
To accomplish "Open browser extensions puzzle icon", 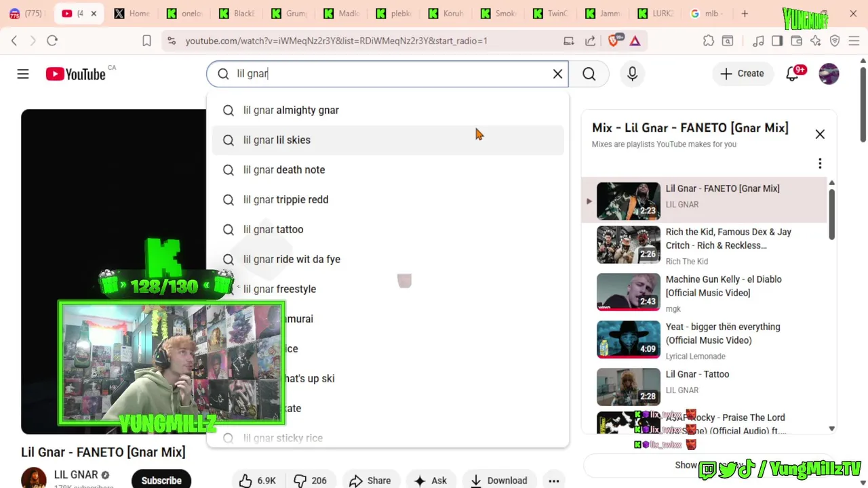I will pyautogui.click(x=709, y=41).
